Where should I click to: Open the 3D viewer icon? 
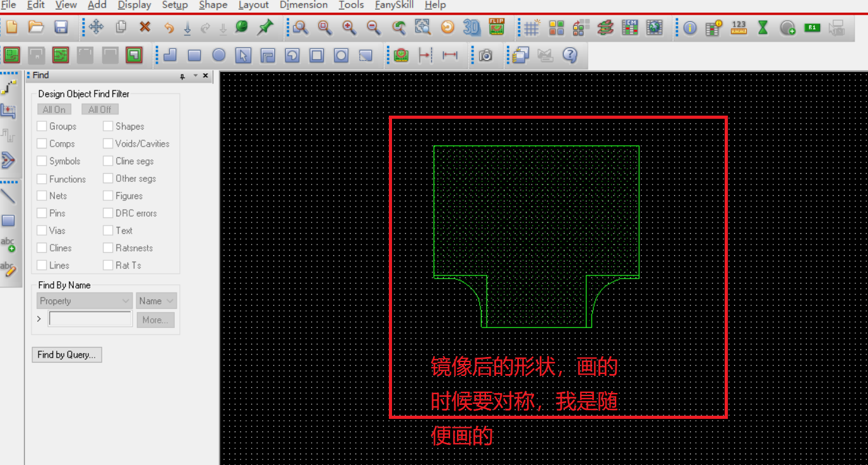(x=472, y=27)
